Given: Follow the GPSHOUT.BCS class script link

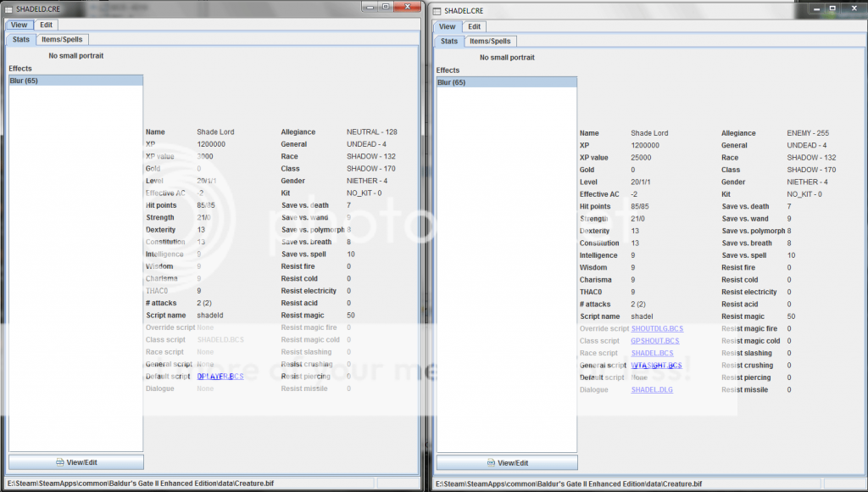Looking at the screenshot, I should coord(654,341).
